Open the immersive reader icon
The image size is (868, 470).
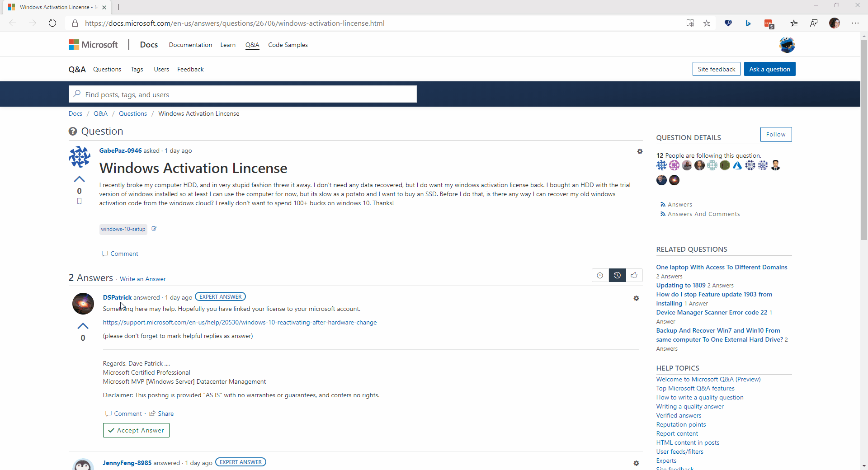(x=690, y=23)
